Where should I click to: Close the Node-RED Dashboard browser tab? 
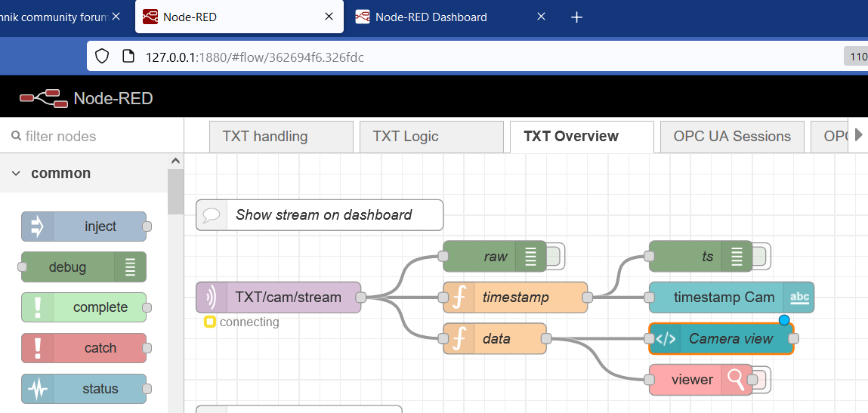click(541, 17)
